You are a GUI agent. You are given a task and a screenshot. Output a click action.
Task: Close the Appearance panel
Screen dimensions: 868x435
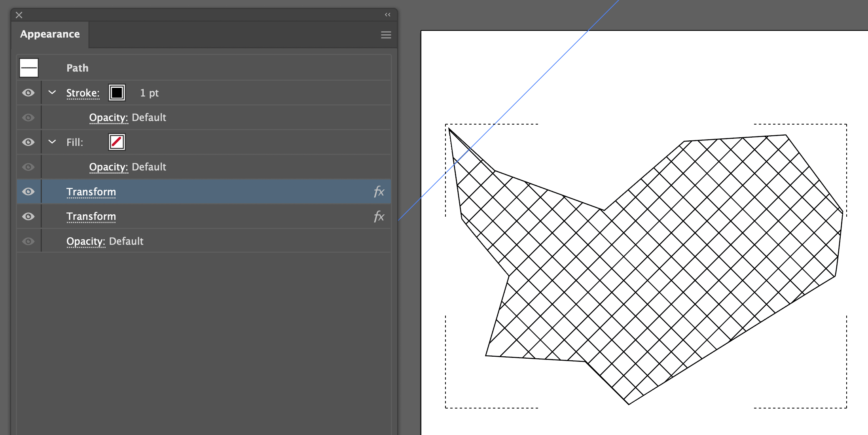coord(19,15)
